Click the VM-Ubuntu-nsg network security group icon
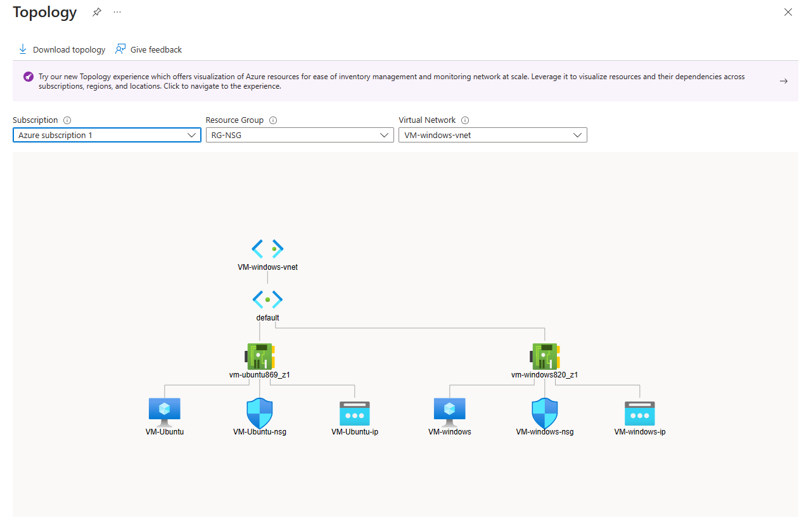Image resolution: width=811 pixels, height=532 pixels. tap(260, 412)
